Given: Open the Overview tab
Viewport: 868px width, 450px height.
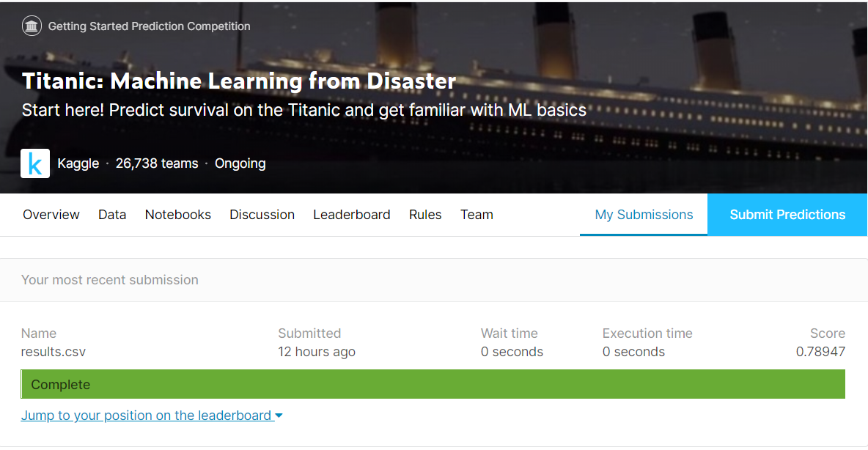Looking at the screenshot, I should [51, 215].
